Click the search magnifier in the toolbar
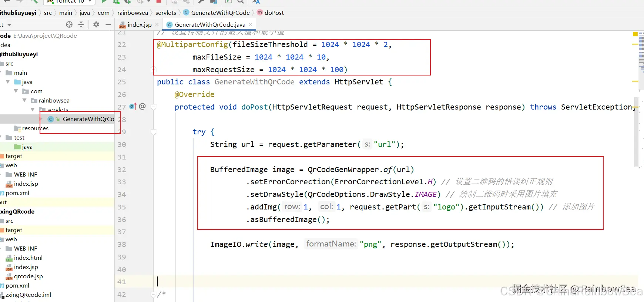644x302 pixels. tap(241, 1)
